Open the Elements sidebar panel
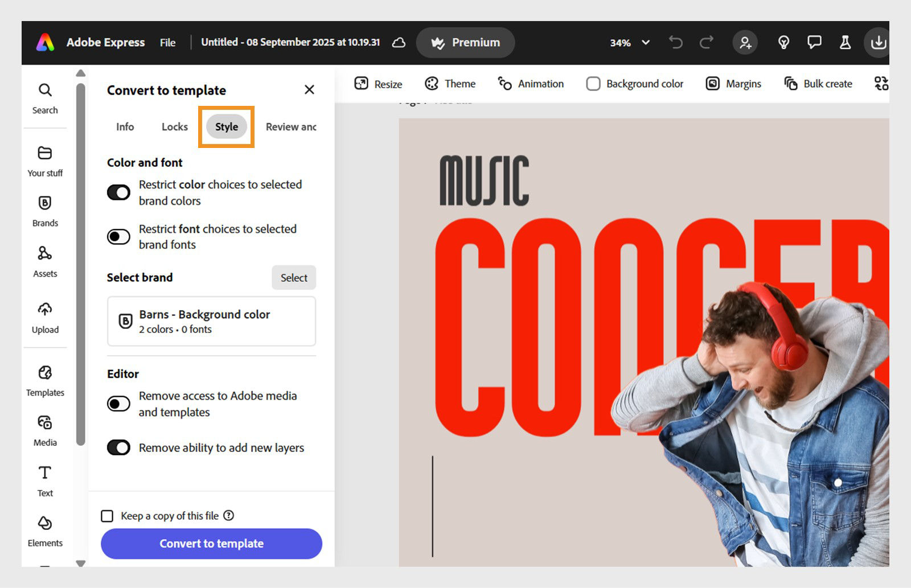Viewport: 911px width, 588px height. coord(45,532)
